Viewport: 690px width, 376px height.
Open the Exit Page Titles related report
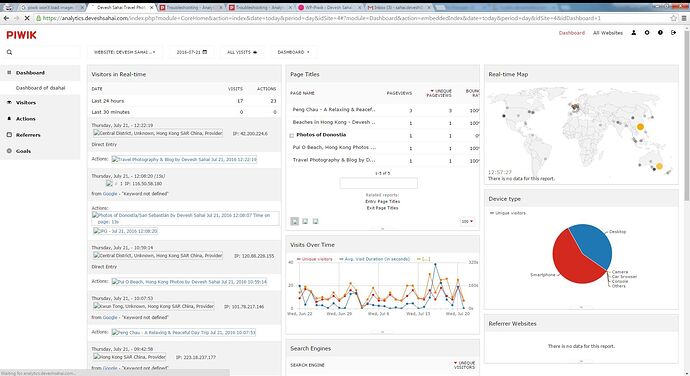[382, 208]
